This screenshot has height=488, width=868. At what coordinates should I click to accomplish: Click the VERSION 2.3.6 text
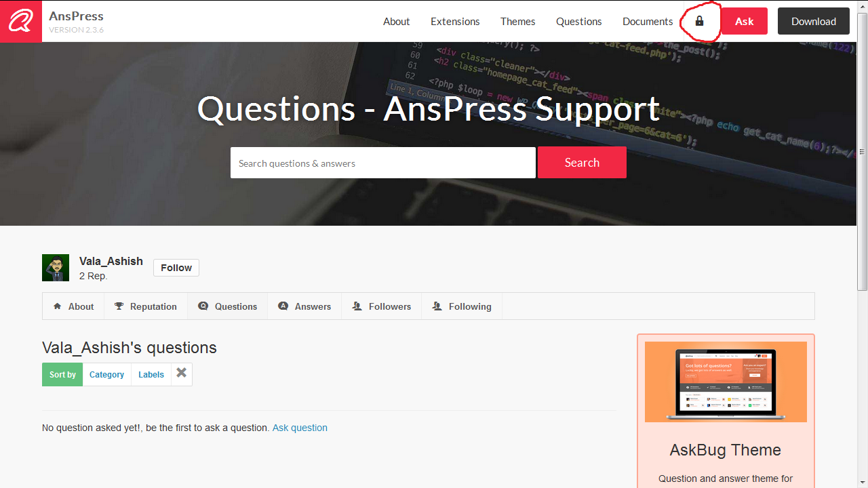click(76, 30)
